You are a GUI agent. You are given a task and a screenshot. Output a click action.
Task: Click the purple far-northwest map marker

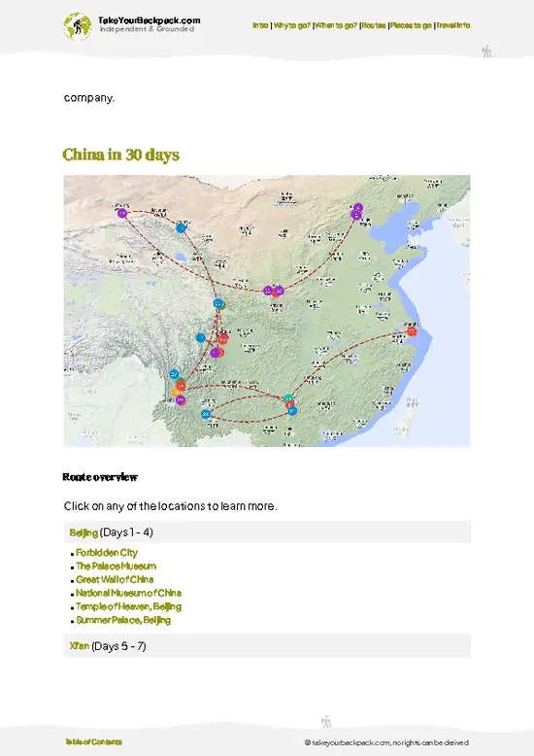122,213
